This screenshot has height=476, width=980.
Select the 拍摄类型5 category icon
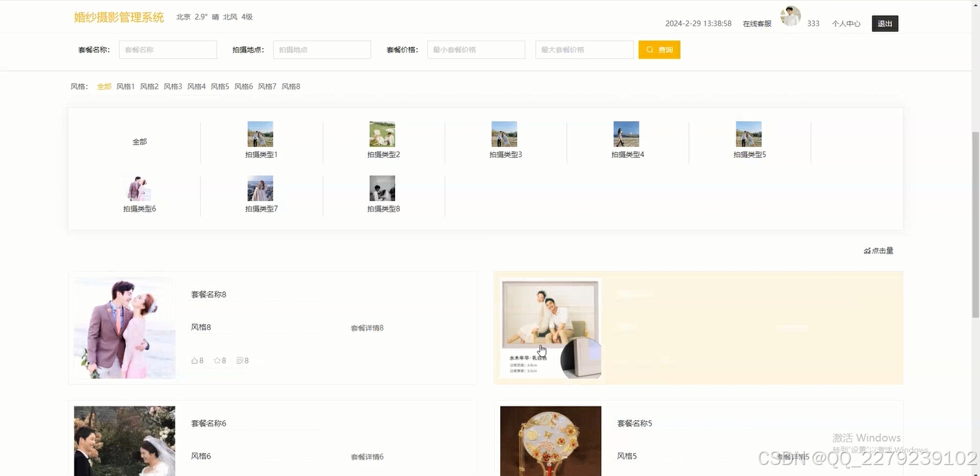point(749,134)
